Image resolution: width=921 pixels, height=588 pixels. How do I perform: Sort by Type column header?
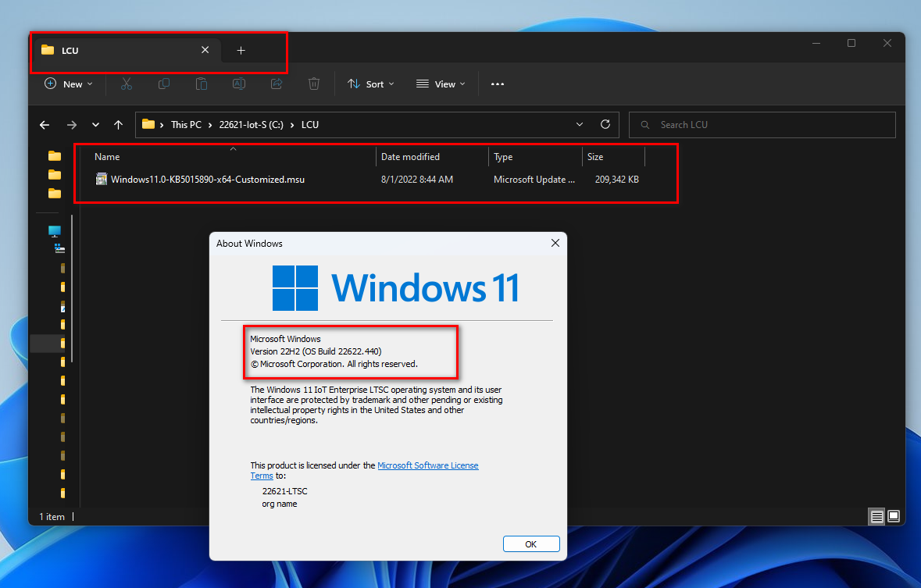[535, 157]
